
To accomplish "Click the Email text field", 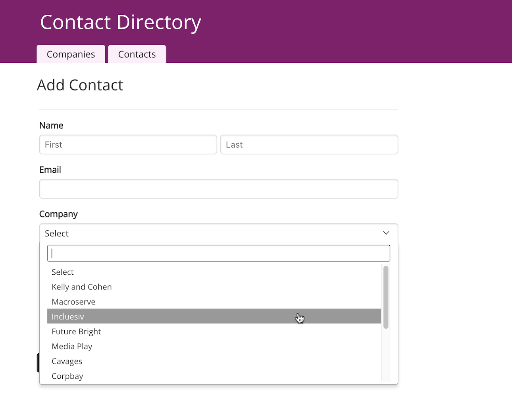I will 218,189.
